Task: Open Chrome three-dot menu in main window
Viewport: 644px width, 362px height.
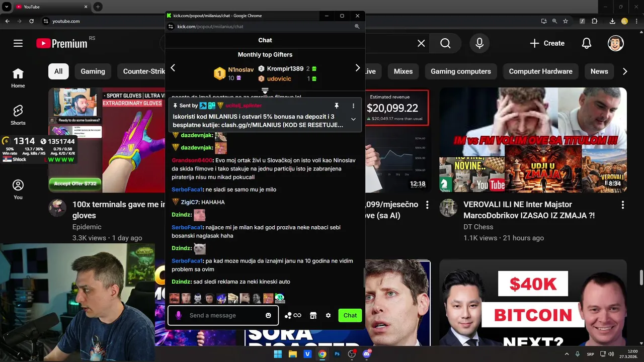Action: coord(636,21)
